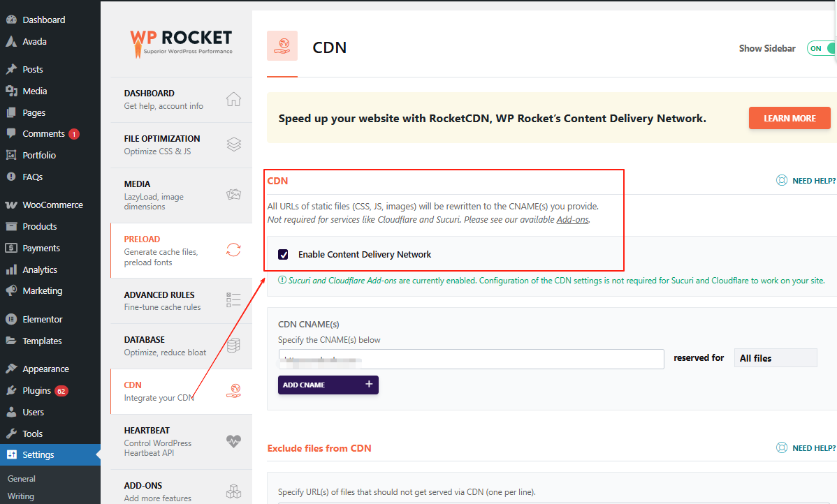Click the Database stack icon

tap(233, 346)
